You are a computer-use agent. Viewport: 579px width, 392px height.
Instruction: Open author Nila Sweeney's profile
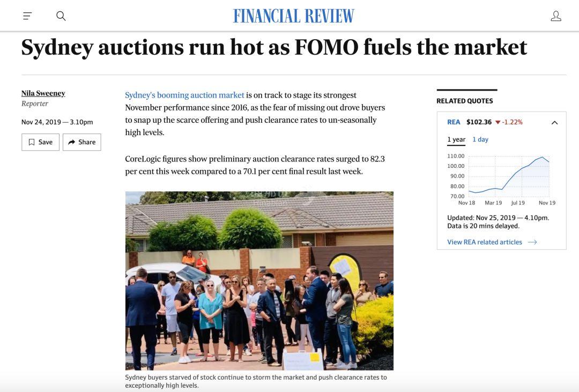(x=43, y=93)
